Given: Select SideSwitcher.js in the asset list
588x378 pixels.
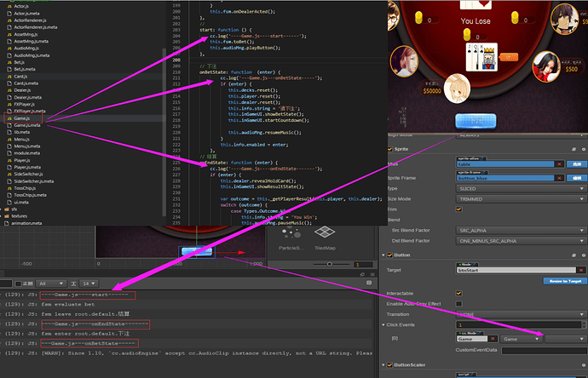Looking at the screenshot, I should pyautogui.click(x=28, y=175).
